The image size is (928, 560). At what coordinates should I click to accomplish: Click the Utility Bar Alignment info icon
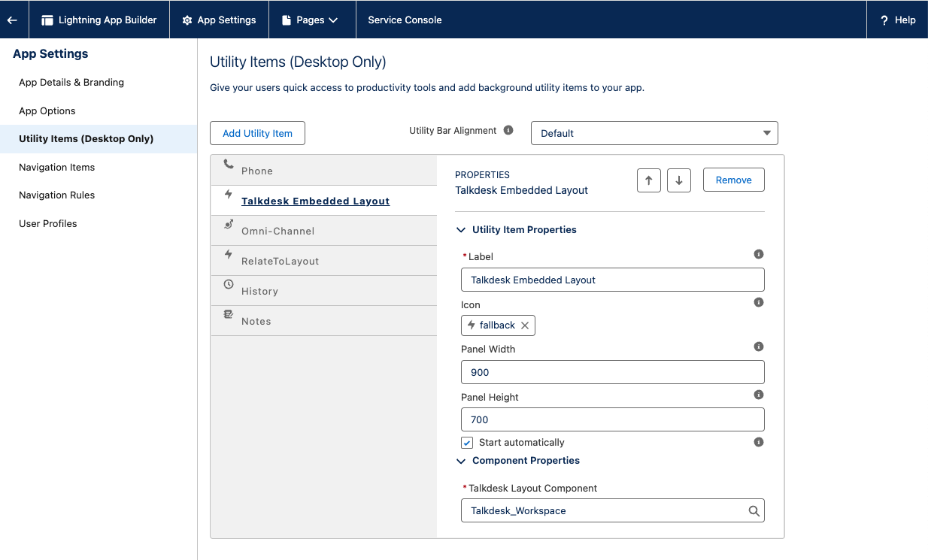[508, 130]
